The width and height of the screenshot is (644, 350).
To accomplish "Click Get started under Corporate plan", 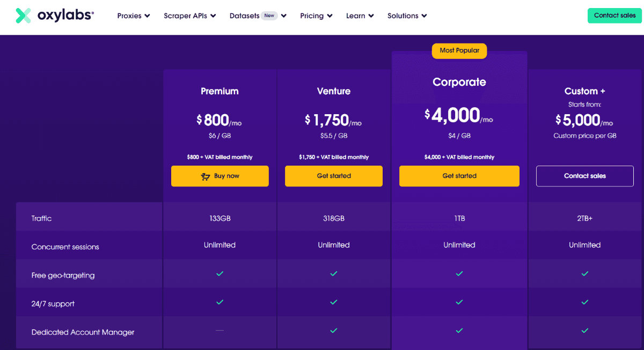I will pos(459,176).
